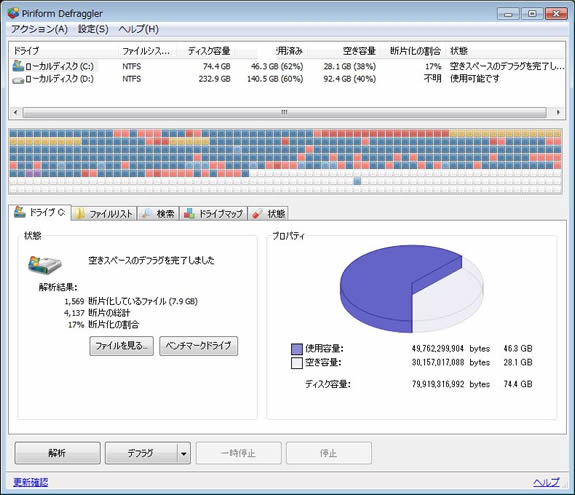Click the デフラグ button

(141, 453)
